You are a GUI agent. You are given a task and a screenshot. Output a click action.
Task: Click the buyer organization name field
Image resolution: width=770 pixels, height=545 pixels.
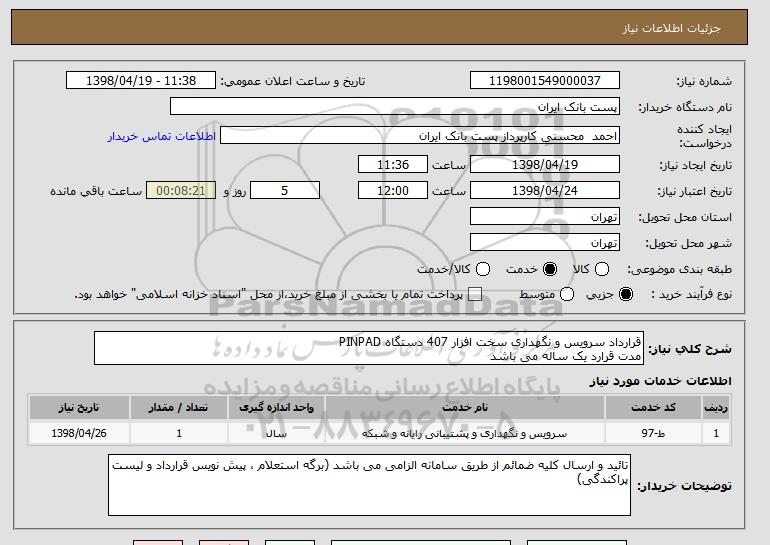coord(395,107)
